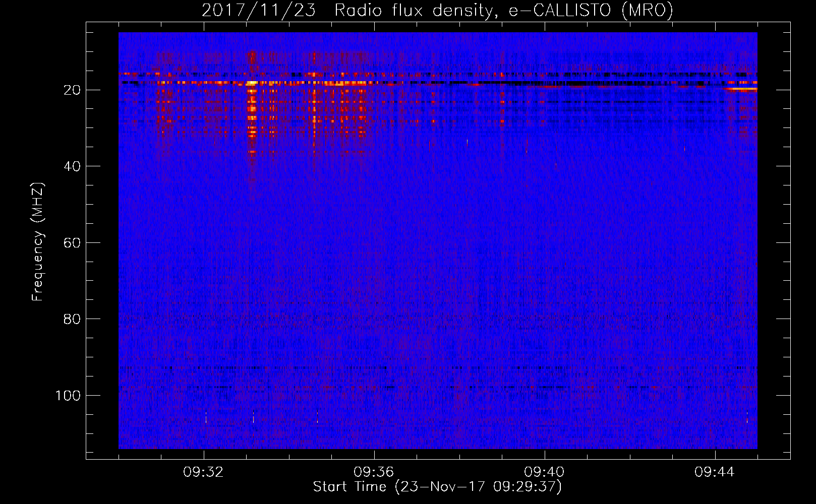The height and width of the screenshot is (504, 816).
Task: Click the 60 MHz frequency tick label
Action: point(72,243)
